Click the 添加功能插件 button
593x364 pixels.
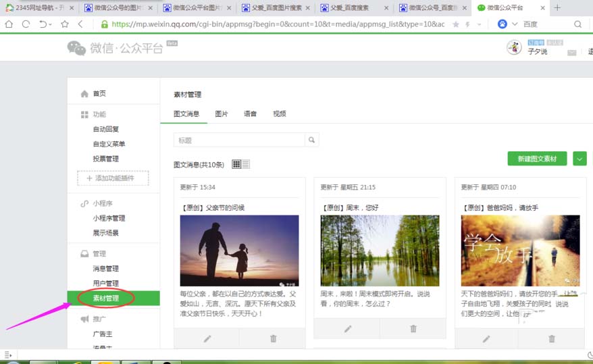click(x=113, y=178)
